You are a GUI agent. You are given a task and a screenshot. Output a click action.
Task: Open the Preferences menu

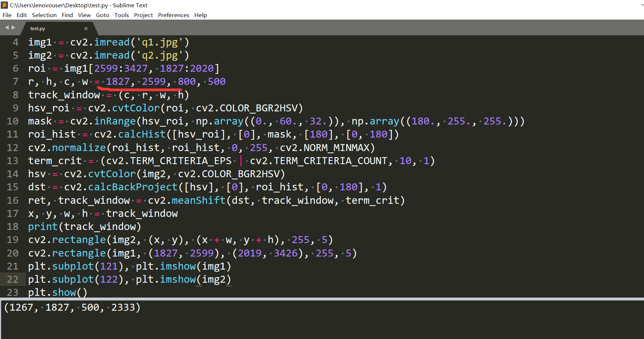pos(174,15)
